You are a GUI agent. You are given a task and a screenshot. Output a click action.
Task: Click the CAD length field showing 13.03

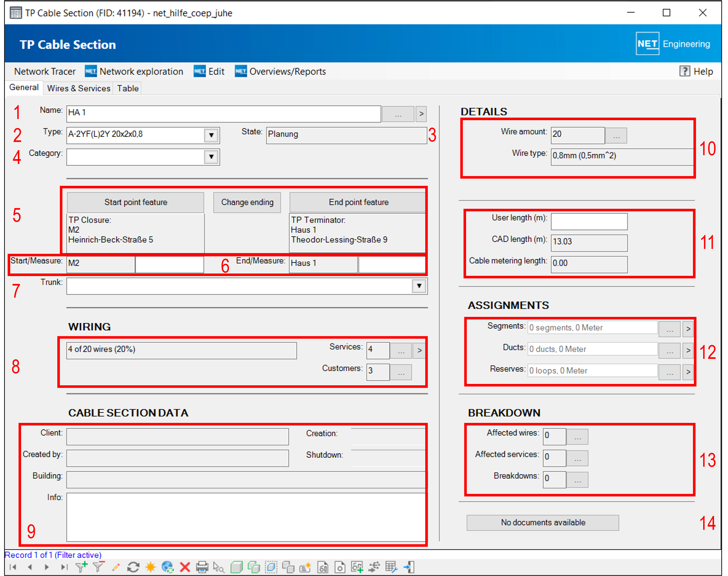[x=589, y=243]
